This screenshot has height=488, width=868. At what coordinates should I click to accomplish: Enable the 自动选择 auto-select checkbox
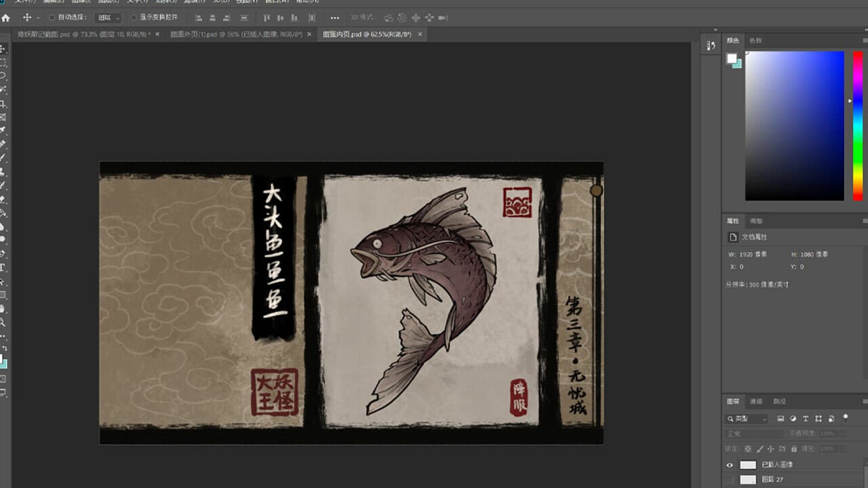[x=52, y=18]
